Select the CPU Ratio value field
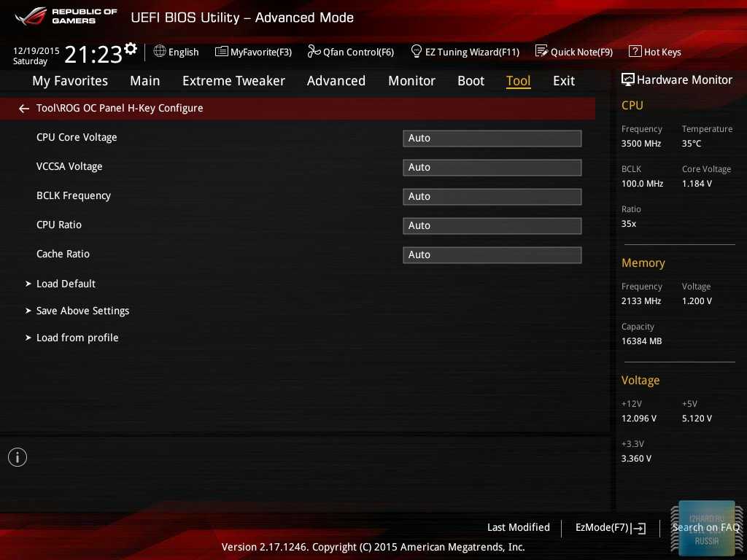Viewport: 747px width, 560px height. [x=492, y=225]
